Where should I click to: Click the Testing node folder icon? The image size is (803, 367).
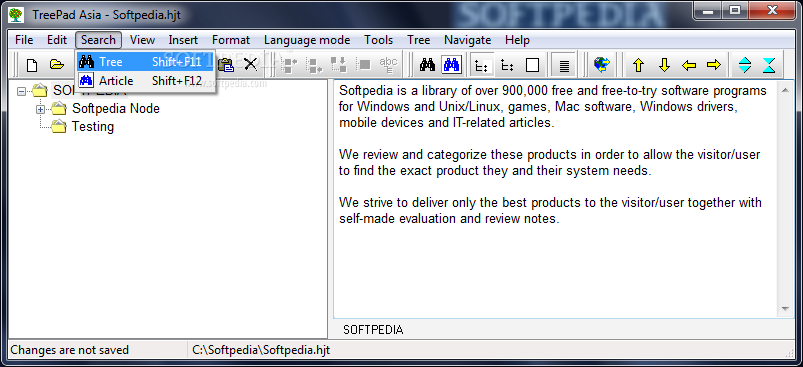coord(59,126)
